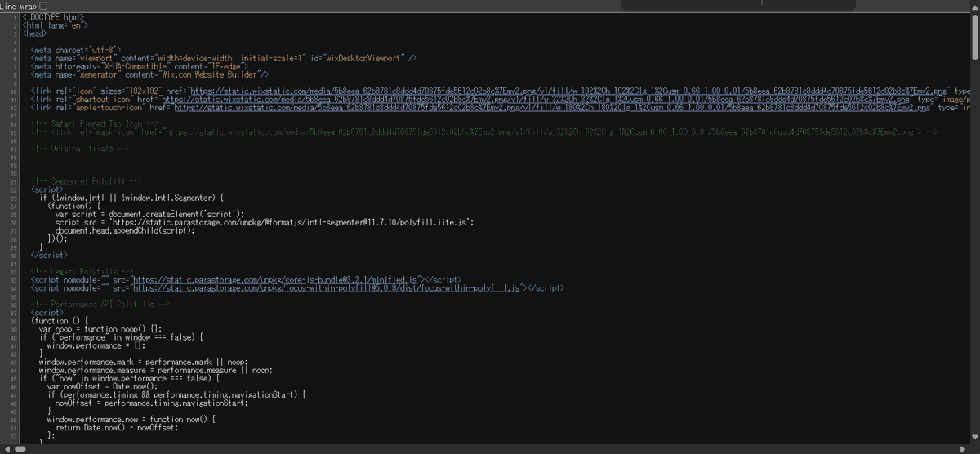The width and height of the screenshot is (980, 454).
Task: Click the "window.performance.now = function now()" line
Action: pos(131,418)
